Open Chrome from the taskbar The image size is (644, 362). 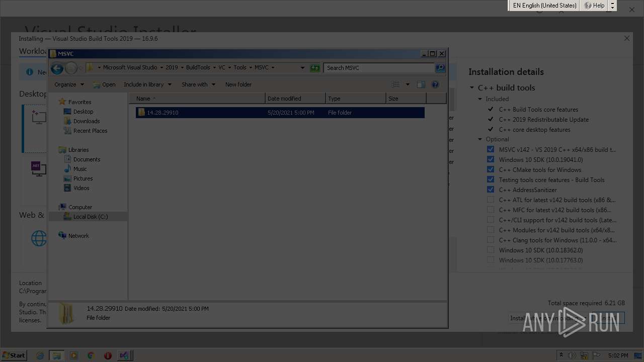pos(91,355)
